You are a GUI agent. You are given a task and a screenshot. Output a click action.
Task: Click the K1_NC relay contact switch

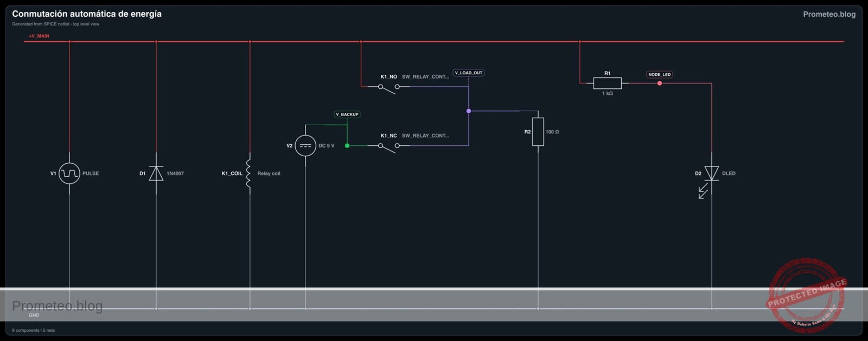click(x=388, y=147)
